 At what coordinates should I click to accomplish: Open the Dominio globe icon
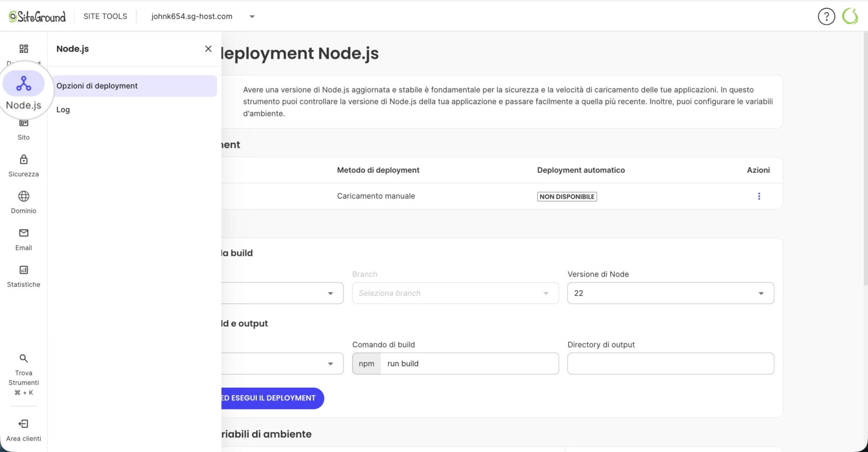pyautogui.click(x=24, y=196)
